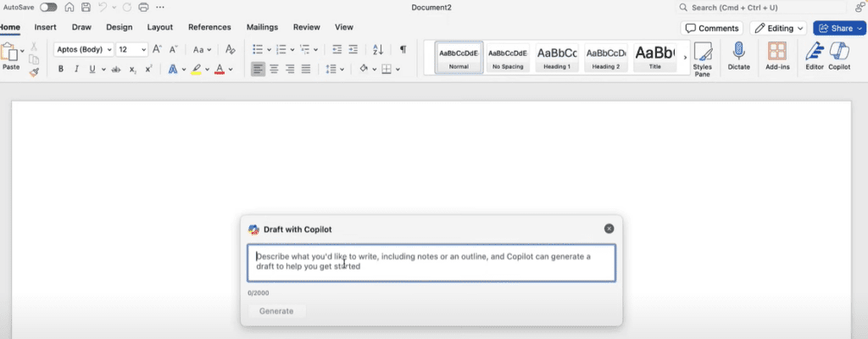The width and height of the screenshot is (868, 339).
Task: Switch to the Insert ribbon tab
Action: click(x=45, y=27)
